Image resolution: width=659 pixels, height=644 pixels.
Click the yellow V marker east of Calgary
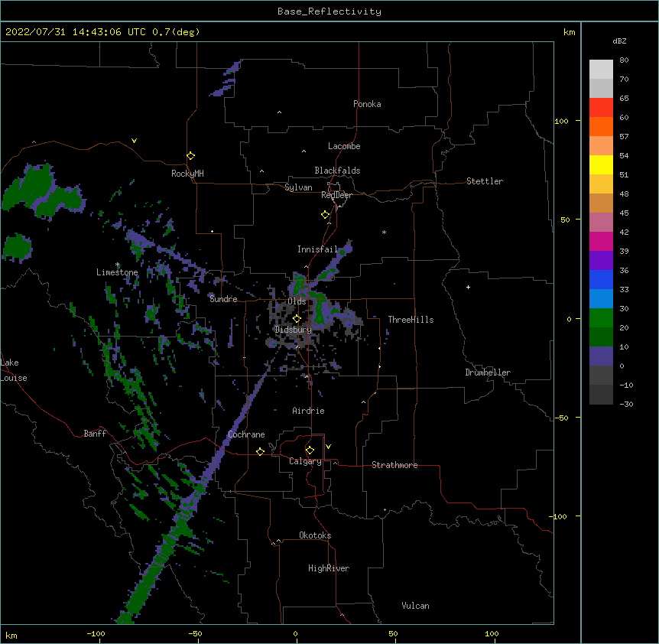328,447
